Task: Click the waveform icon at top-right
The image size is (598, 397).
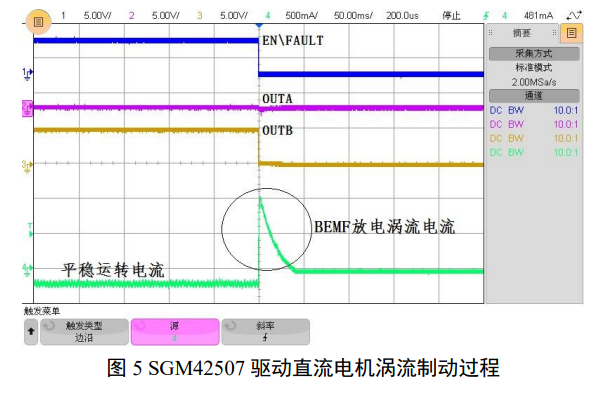Action: (x=574, y=15)
